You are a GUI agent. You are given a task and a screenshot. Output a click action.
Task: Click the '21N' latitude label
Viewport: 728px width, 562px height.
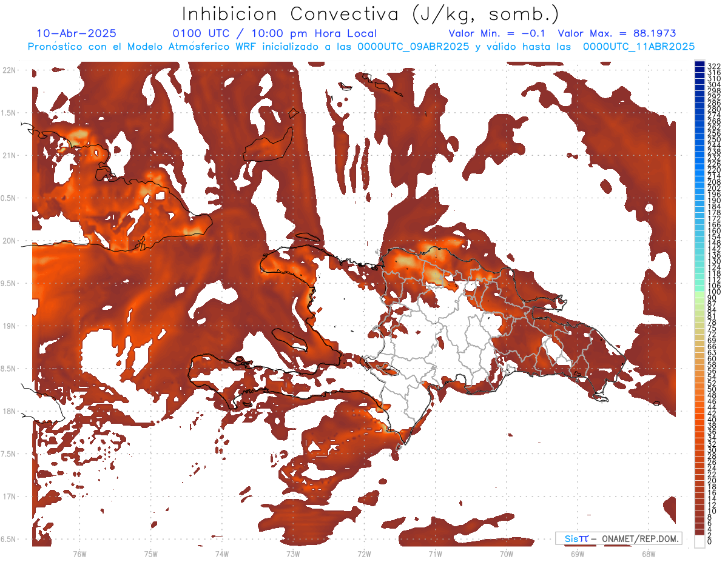pos(9,155)
